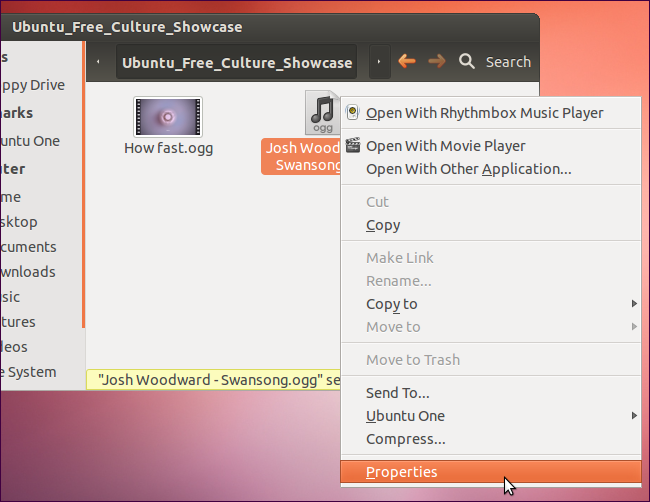The image size is (650, 502).
Task: Click the Ubuntu_Free_Culture_Showcase path button
Action: click(x=237, y=62)
